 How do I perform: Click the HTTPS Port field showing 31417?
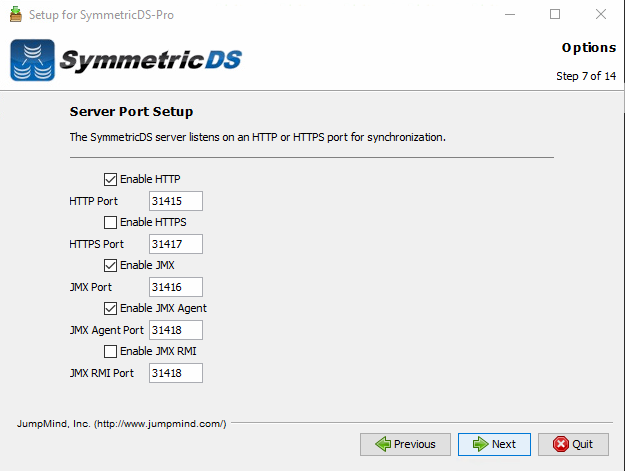pos(176,244)
